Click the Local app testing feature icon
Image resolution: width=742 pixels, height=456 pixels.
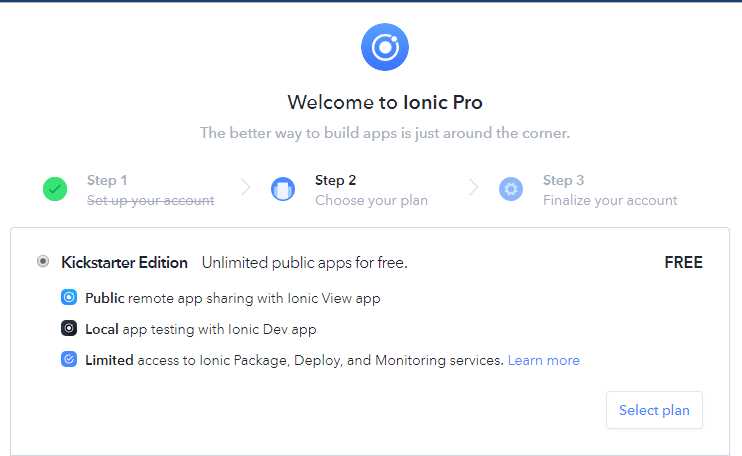tap(69, 328)
